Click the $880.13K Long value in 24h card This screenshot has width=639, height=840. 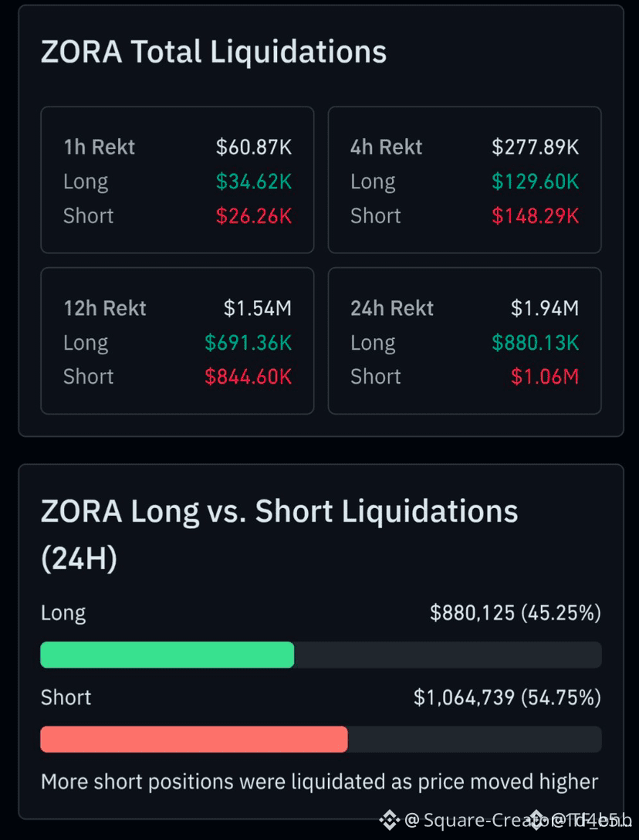(x=536, y=342)
